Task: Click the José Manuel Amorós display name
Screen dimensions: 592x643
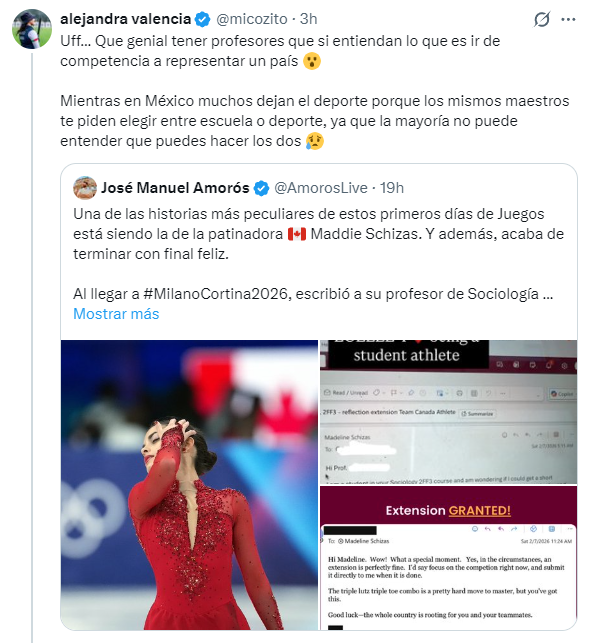Action: (x=175, y=188)
